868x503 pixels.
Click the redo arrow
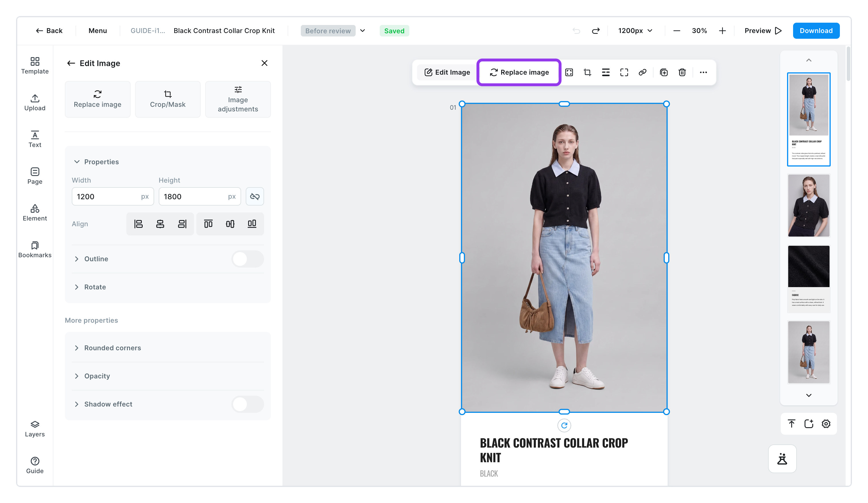click(596, 31)
